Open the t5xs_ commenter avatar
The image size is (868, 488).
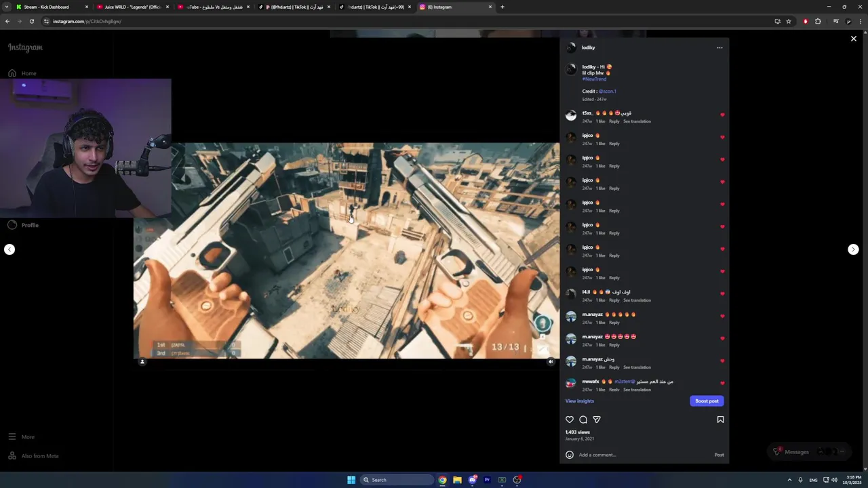tap(571, 116)
